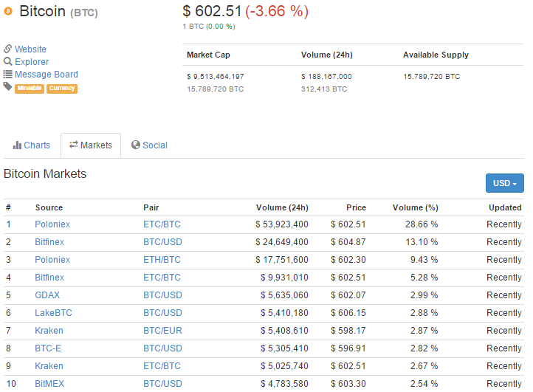Click the Currency tag badge
The height and width of the screenshot is (392, 533).
pos(62,89)
